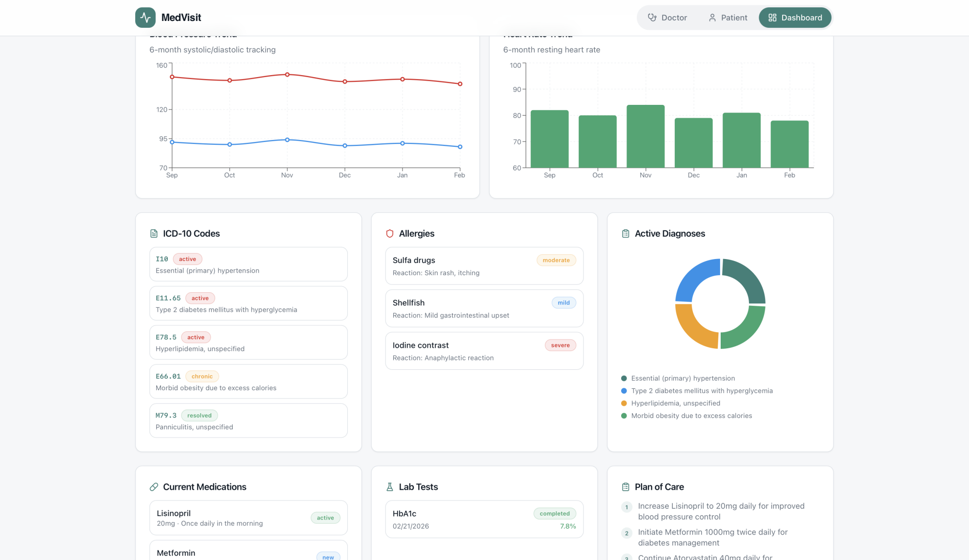Click the Plan of Care clipboard icon

point(625,487)
